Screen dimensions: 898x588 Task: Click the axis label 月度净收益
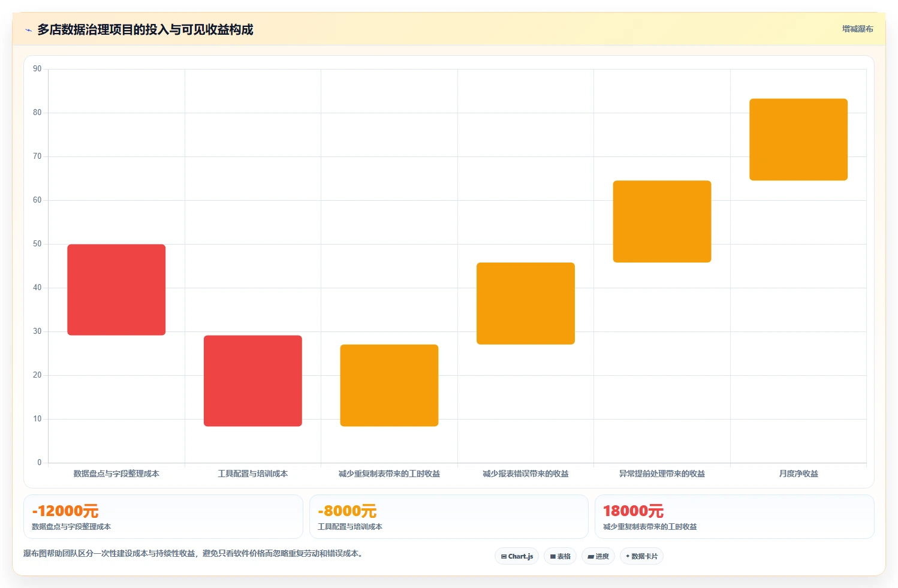pyautogui.click(x=798, y=474)
